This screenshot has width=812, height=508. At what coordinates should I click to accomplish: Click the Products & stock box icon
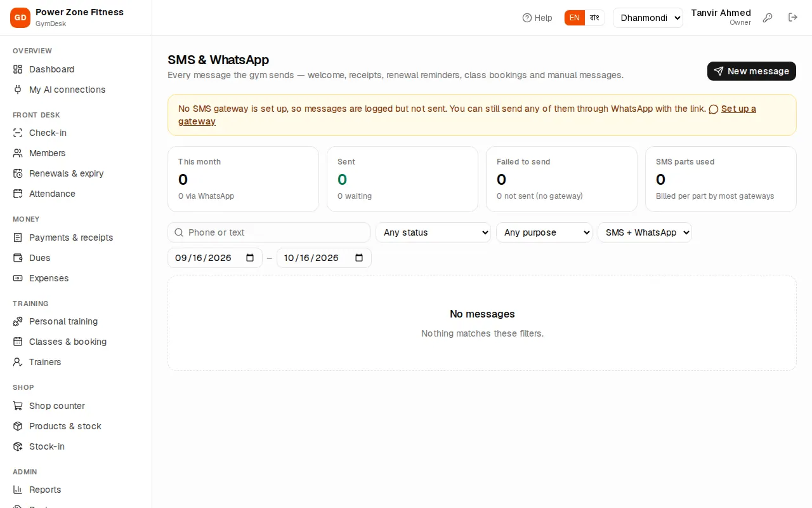tap(18, 426)
